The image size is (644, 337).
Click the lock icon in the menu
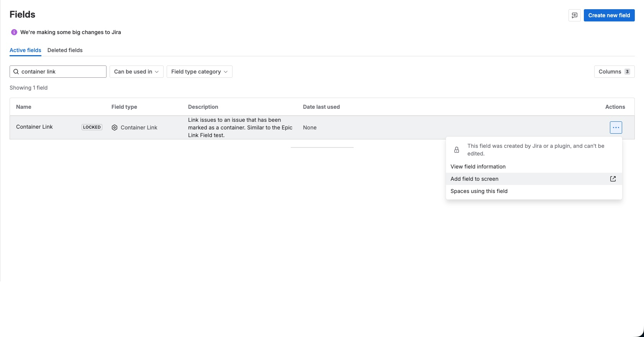(x=457, y=150)
